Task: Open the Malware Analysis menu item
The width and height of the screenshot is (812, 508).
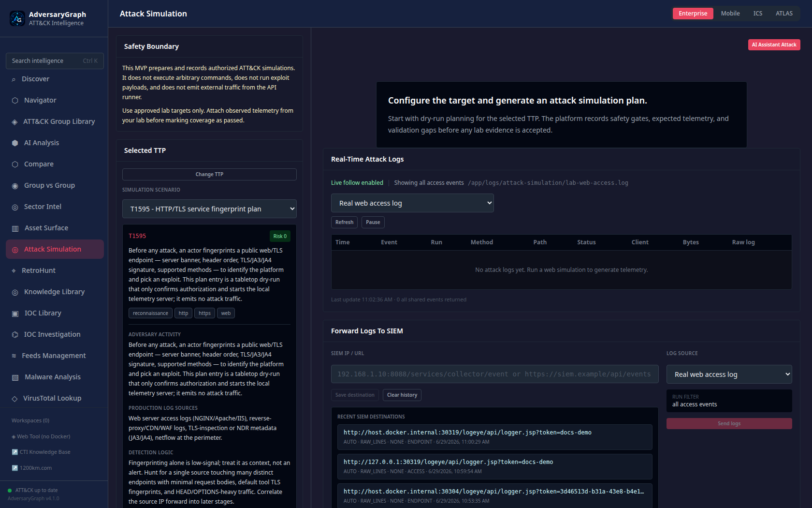Action: tap(55, 377)
